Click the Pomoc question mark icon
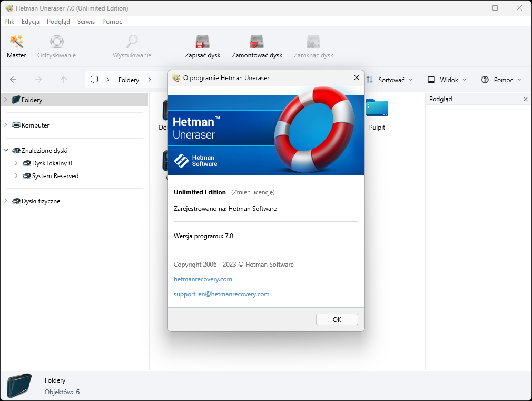 click(485, 80)
